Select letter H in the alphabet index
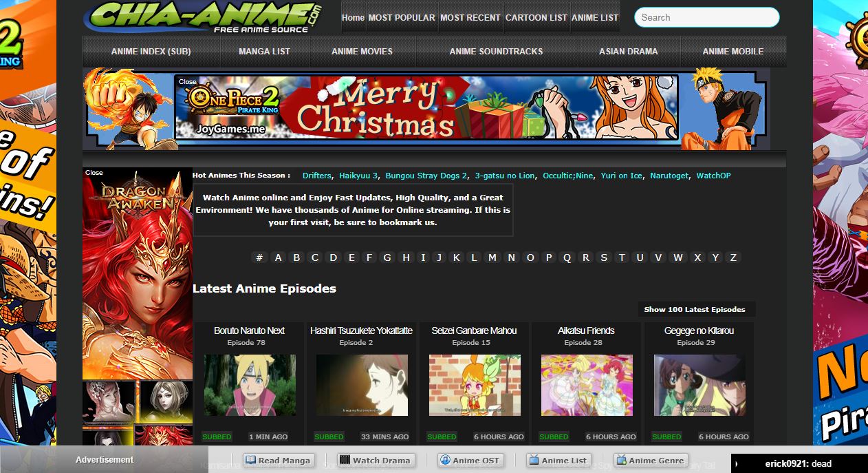 coord(406,257)
